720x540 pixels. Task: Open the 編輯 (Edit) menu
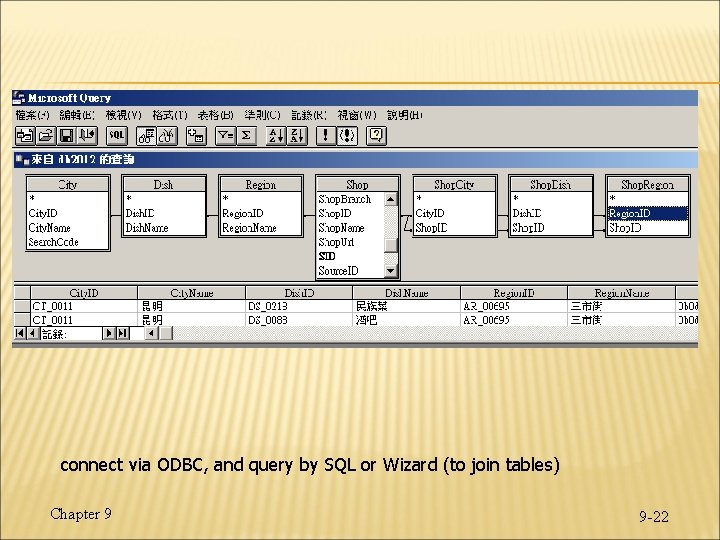[77, 115]
